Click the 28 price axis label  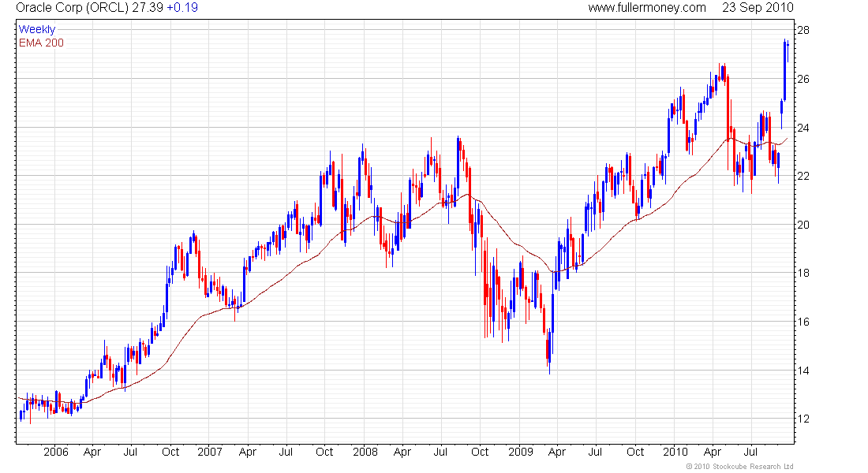803,31
